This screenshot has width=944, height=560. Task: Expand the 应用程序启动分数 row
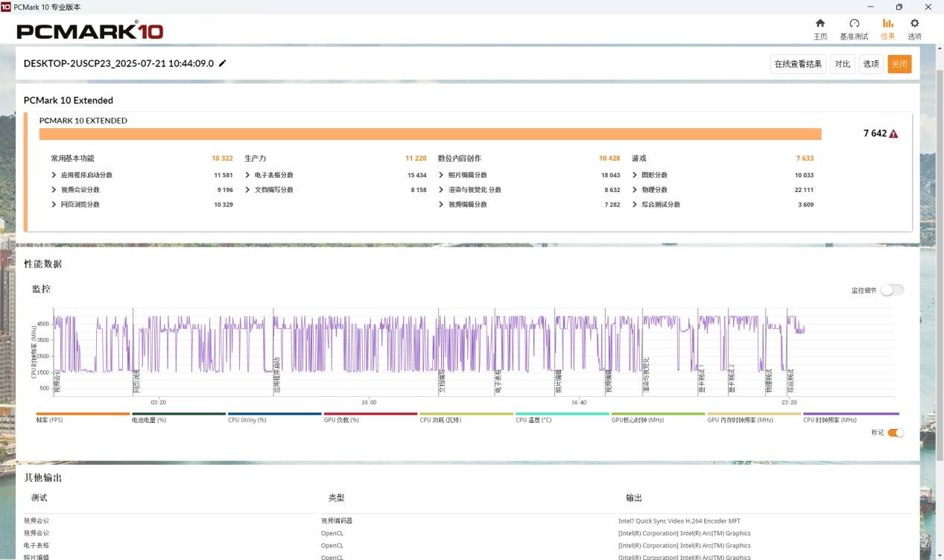[x=54, y=175]
